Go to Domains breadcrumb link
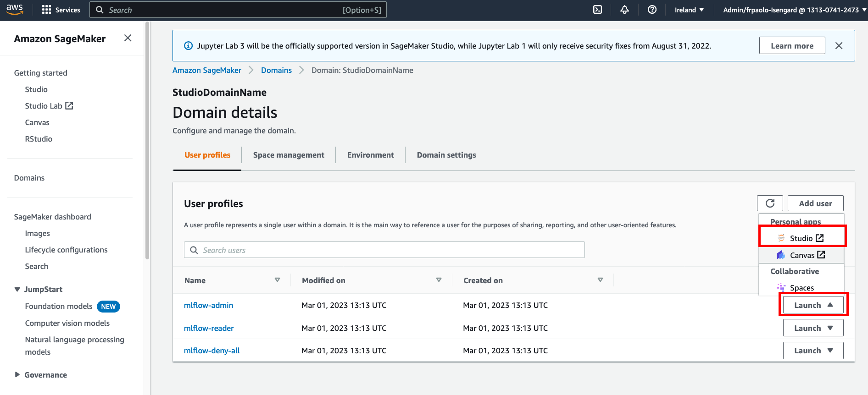This screenshot has height=395, width=868. [x=276, y=70]
